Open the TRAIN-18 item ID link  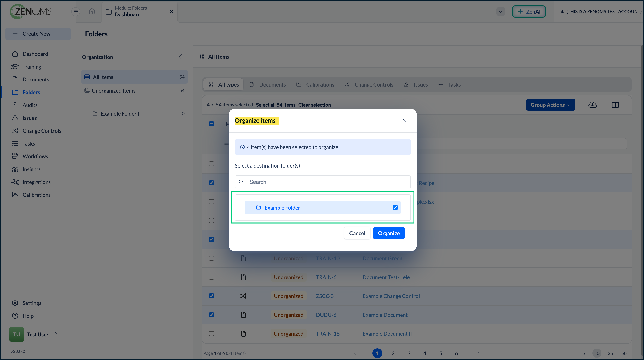[327, 334]
